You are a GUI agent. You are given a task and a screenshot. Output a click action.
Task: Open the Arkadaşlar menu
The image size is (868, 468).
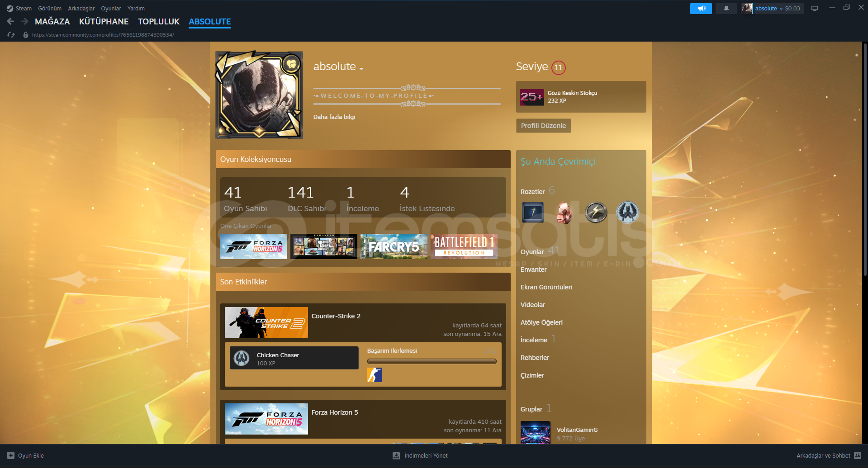click(x=81, y=9)
